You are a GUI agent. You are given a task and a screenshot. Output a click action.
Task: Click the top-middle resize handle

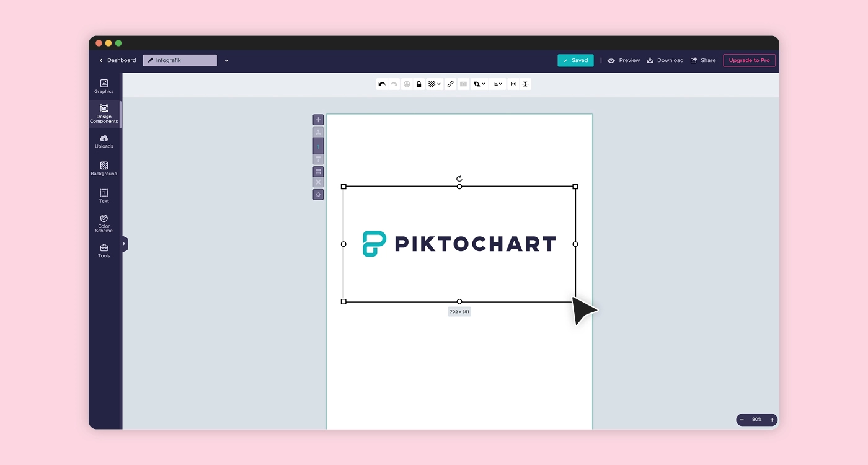[x=459, y=187]
